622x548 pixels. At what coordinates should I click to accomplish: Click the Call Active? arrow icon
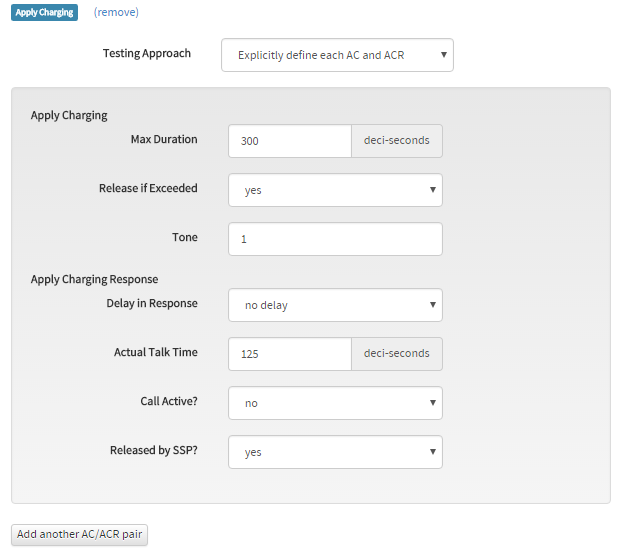click(x=433, y=402)
